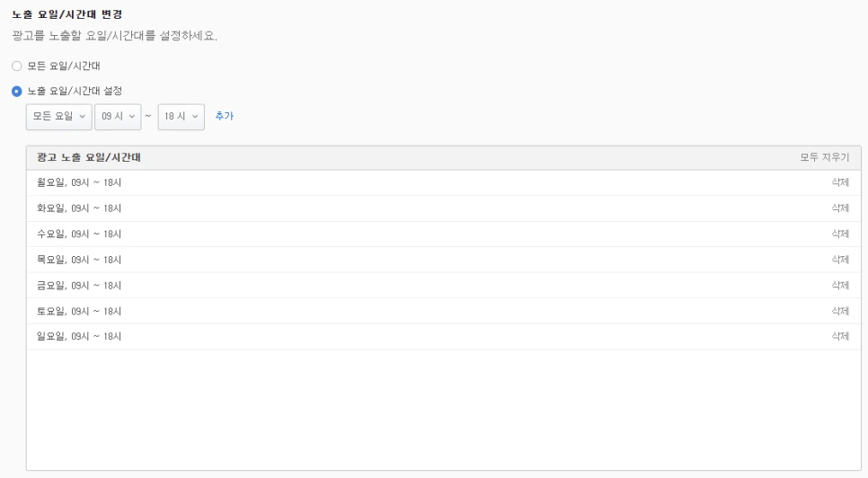The height and width of the screenshot is (478, 868).
Task: Select the 모든 요일/시간대 radio option
Action: (16, 66)
